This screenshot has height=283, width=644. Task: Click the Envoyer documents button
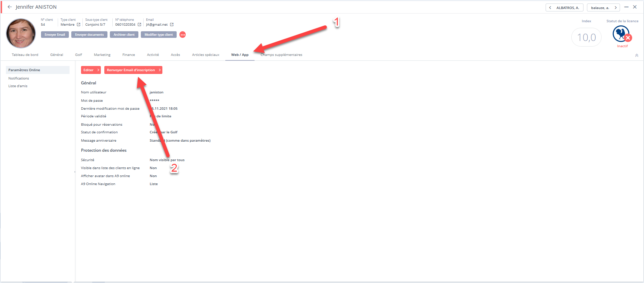tap(89, 35)
